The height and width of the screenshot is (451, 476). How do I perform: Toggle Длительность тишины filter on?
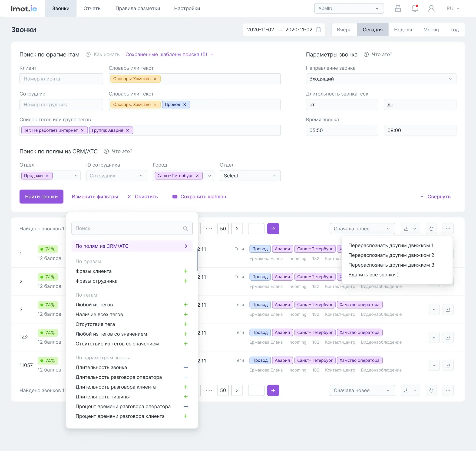(x=186, y=397)
